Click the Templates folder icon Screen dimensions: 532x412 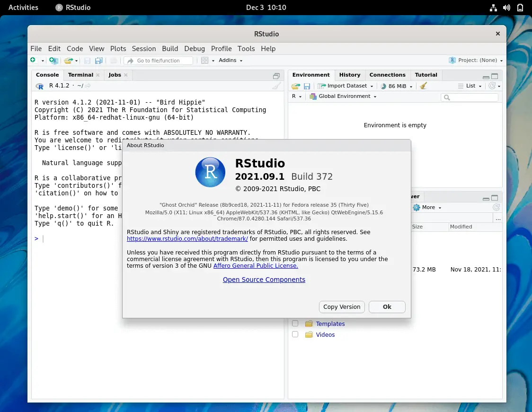point(309,324)
